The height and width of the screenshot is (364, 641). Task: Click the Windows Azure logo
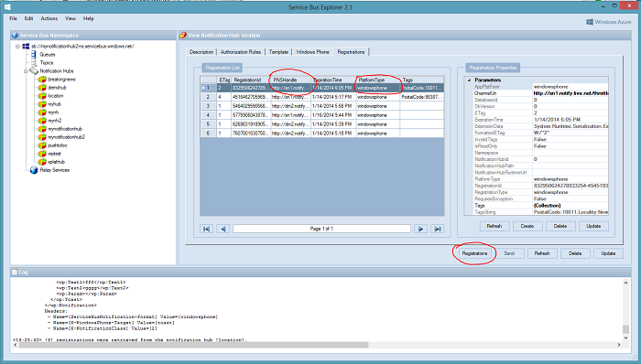608,22
